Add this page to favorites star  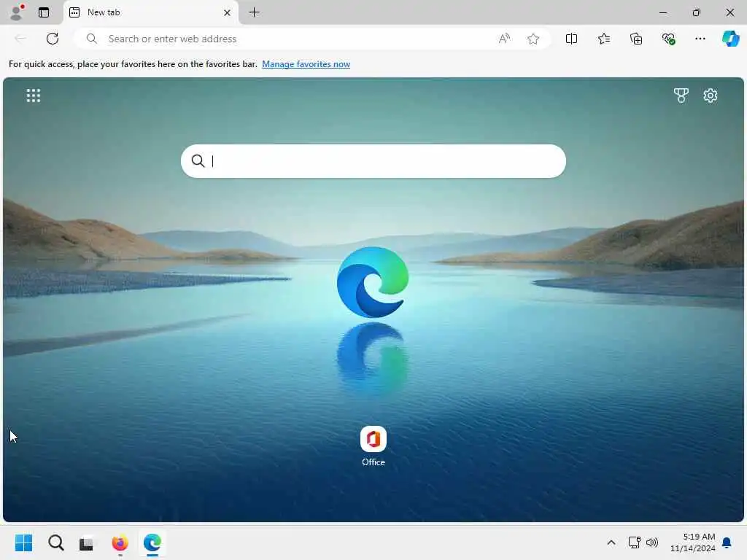click(533, 39)
